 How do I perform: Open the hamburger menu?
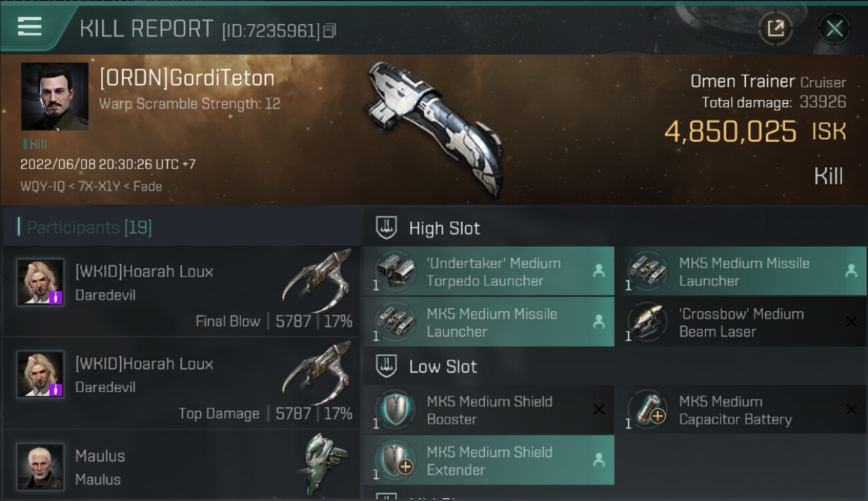point(29,27)
